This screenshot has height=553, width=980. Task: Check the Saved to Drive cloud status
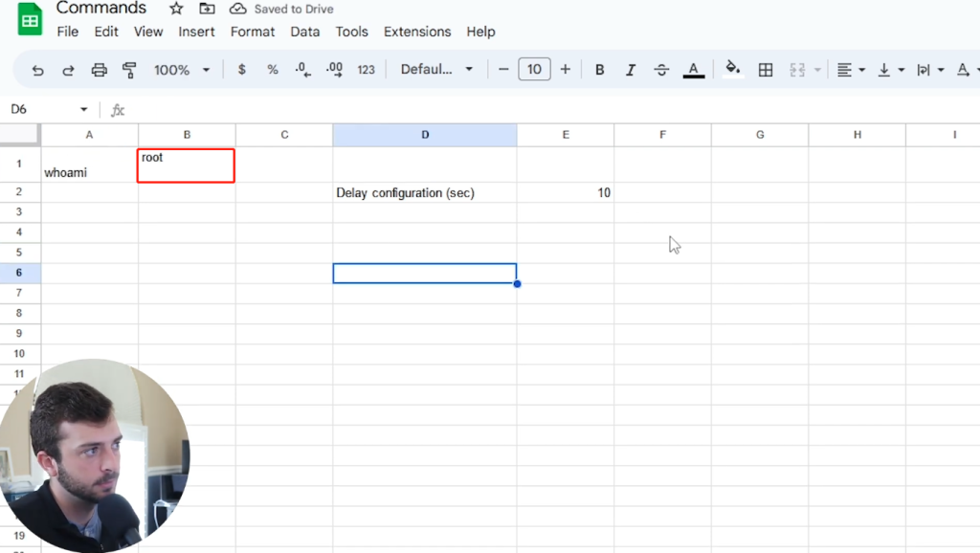282,9
